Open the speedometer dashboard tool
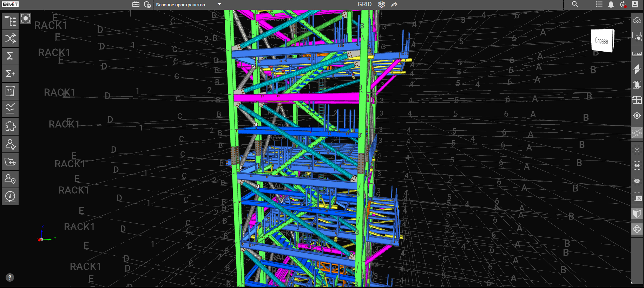Viewport: 644px width, 288px height. [x=10, y=196]
